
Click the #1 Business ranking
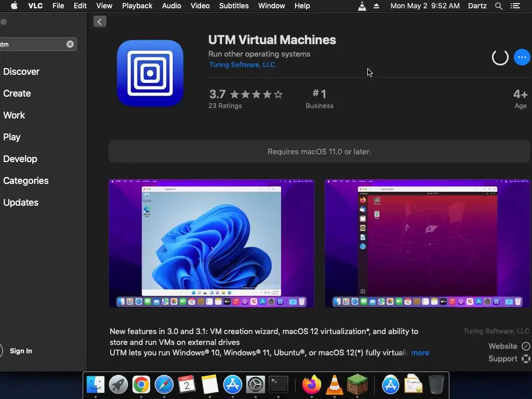pos(320,98)
